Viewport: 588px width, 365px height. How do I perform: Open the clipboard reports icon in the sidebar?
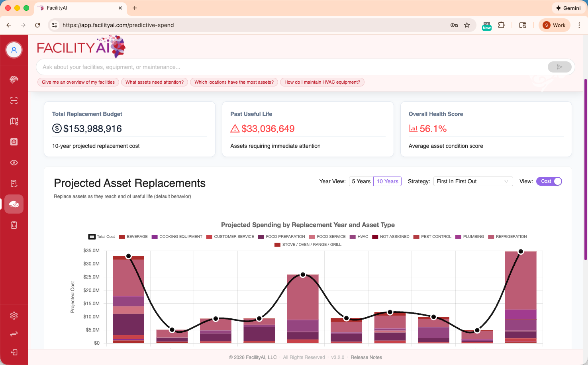[x=14, y=225]
